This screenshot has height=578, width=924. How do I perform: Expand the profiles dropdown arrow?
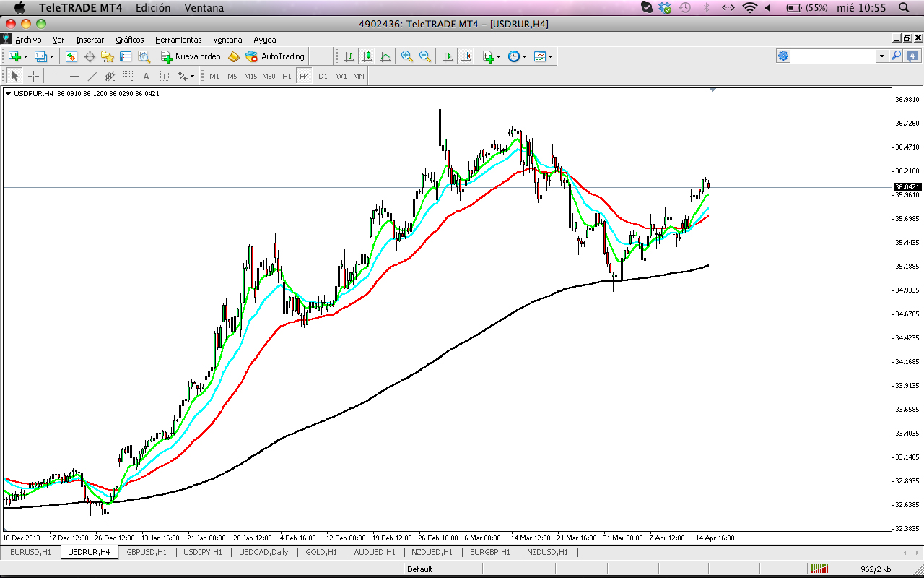point(51,56)
